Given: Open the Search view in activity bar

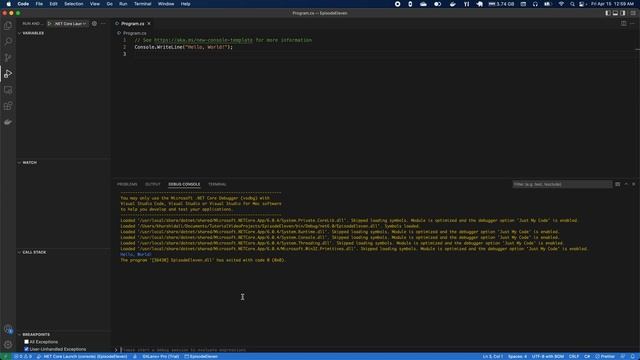Looking at the screenshot, I should tap(8, 42).
